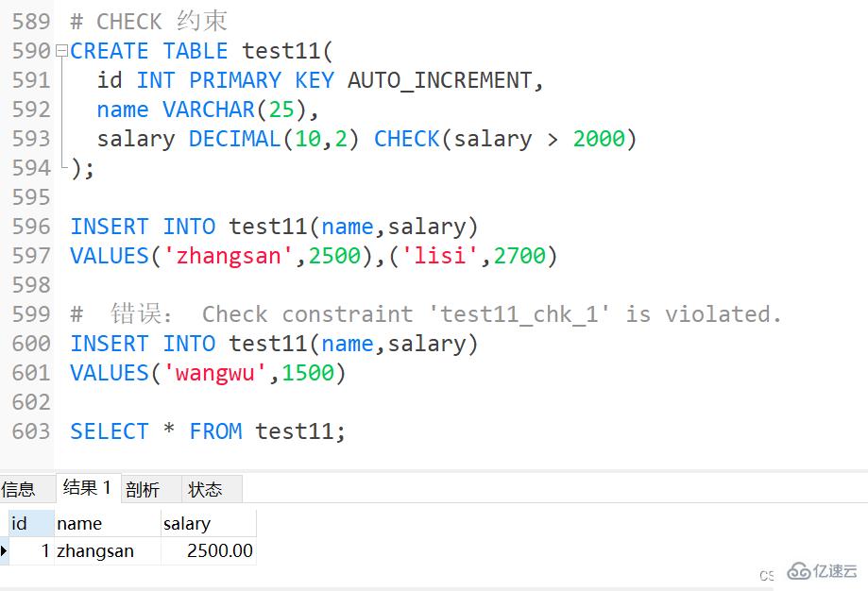Click the name column header
The image size is (868, 591).
[x=79, y=523]
